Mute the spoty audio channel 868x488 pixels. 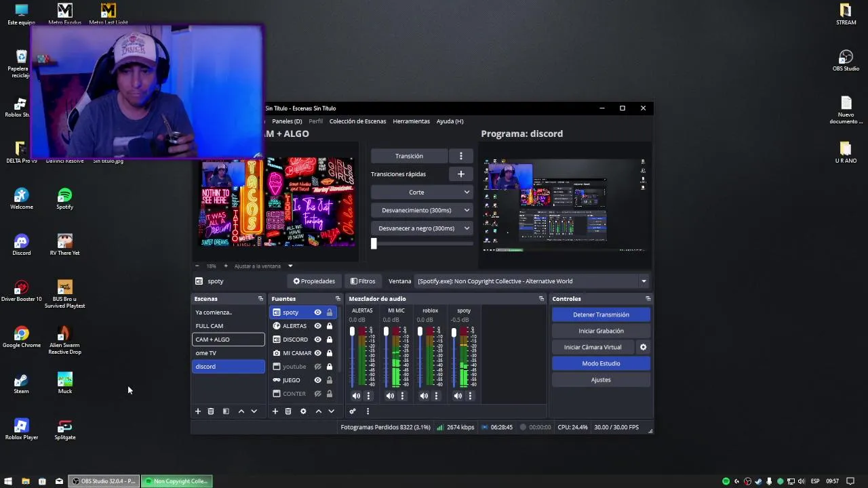(458, 396)
